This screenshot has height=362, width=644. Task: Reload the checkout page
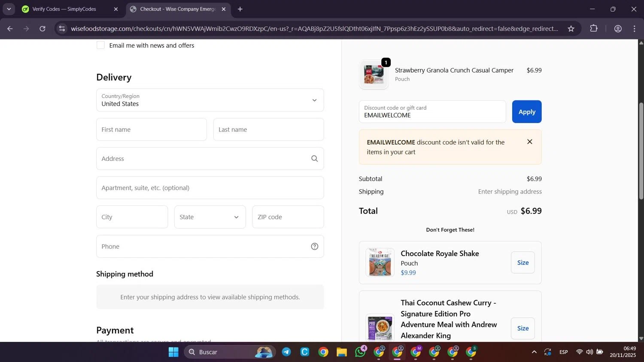click(43, 29)
